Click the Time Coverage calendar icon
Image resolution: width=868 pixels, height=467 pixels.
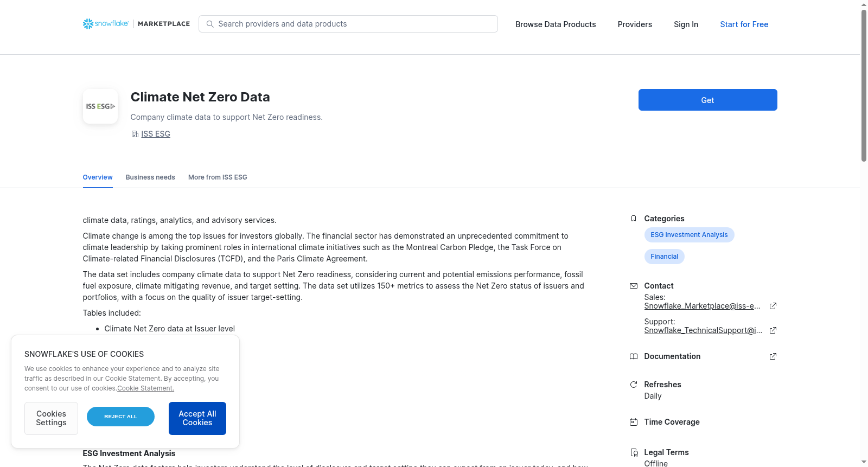coord(634,422)
